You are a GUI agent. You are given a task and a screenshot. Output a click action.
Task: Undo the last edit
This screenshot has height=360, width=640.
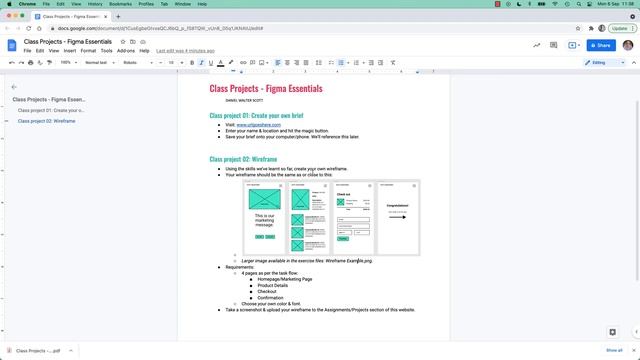click(x=11, y=63)
